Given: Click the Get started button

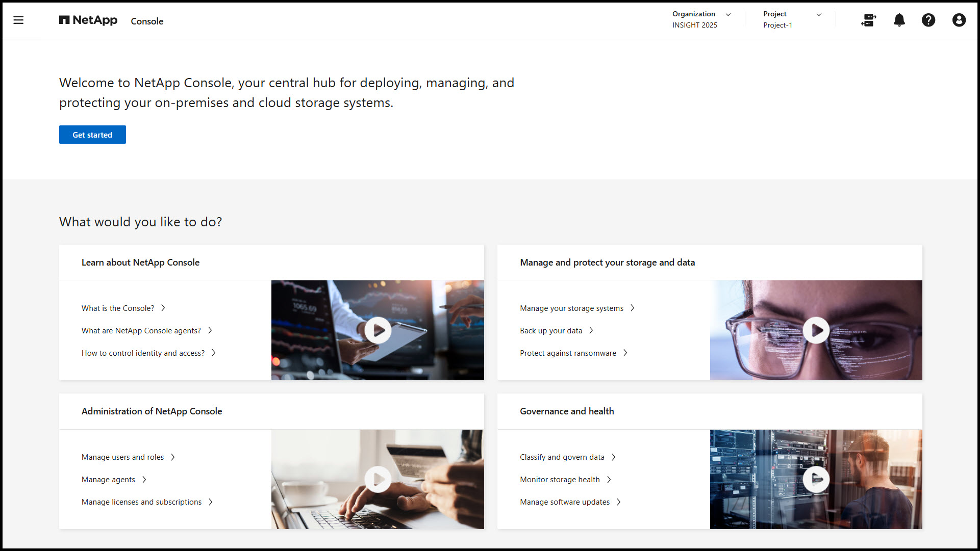Looking at the screenshot, I should (92, 135).
